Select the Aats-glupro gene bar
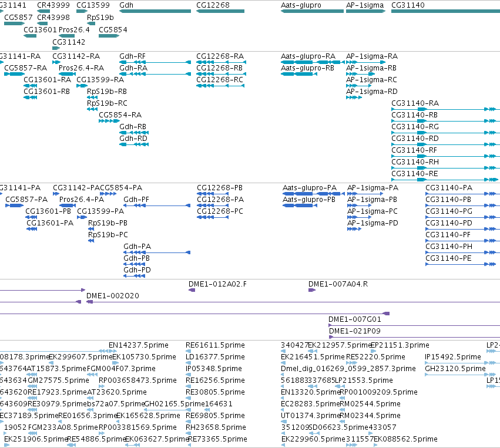The height and width of the screenshot is (448, 500). point(312,11)
